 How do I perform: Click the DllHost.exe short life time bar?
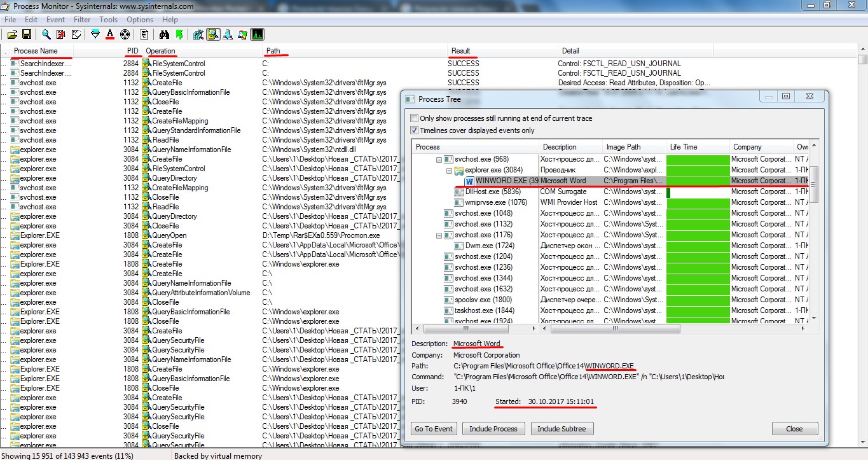668,192
